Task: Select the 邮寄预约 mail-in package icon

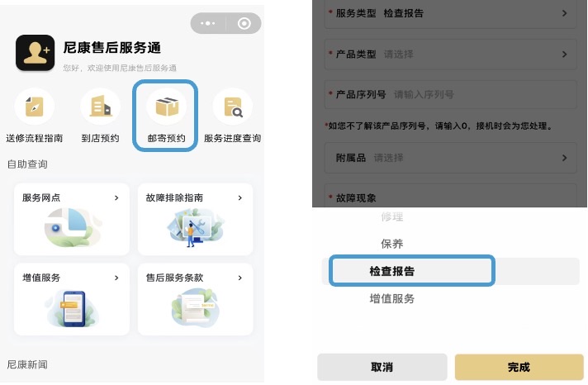Action: coord(165,107)
